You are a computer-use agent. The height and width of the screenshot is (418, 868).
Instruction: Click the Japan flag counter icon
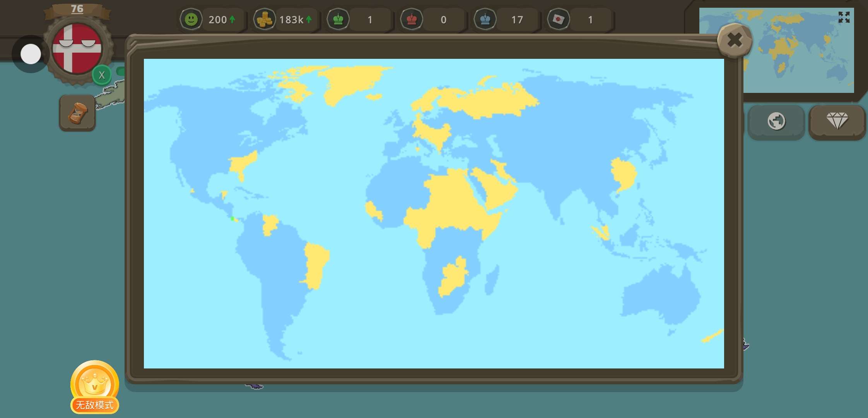(x=558, y=19)
